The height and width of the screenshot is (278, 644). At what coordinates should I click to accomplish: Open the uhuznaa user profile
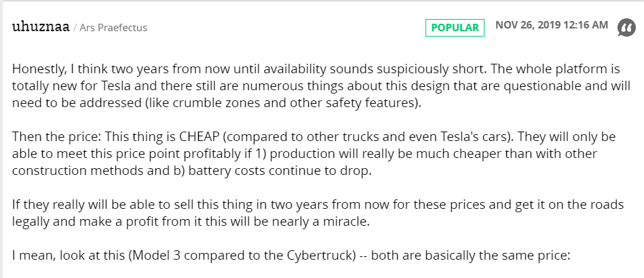[41, 27]
